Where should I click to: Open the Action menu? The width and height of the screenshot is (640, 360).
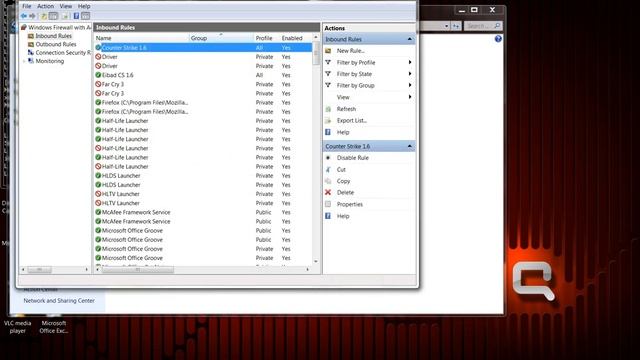coord(45,6)
